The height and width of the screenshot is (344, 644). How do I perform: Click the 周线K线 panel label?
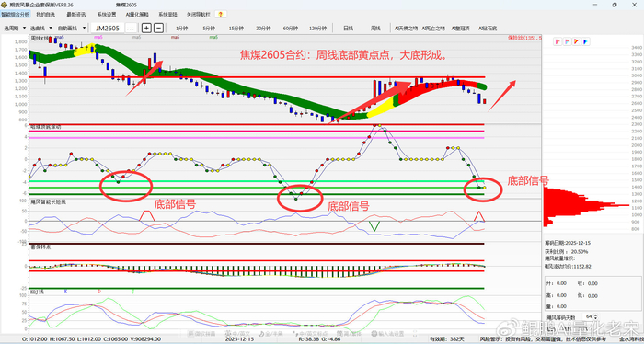[x=40, y=38]
